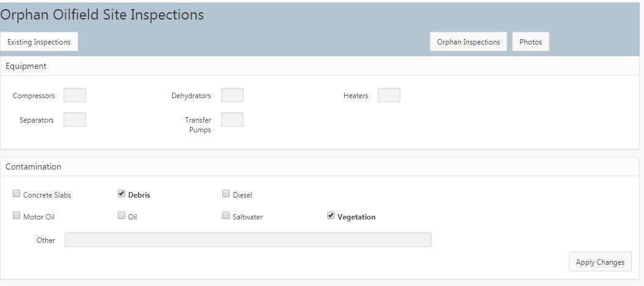This screenshot has width=644, height=286.
Task: Click the Equipment section header
Action: [x=26, y=66]
